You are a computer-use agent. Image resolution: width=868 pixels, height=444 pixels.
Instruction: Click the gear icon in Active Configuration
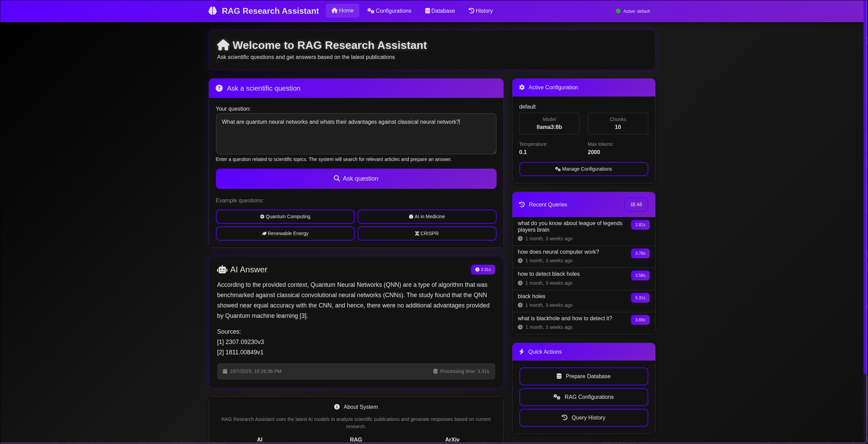point(522,88)
